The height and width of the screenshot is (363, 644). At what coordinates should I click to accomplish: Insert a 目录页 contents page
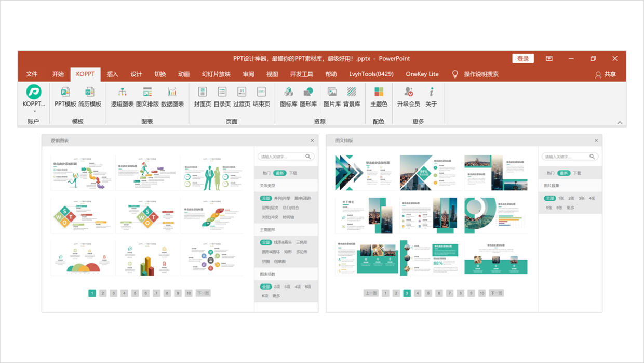click(222, 97)
